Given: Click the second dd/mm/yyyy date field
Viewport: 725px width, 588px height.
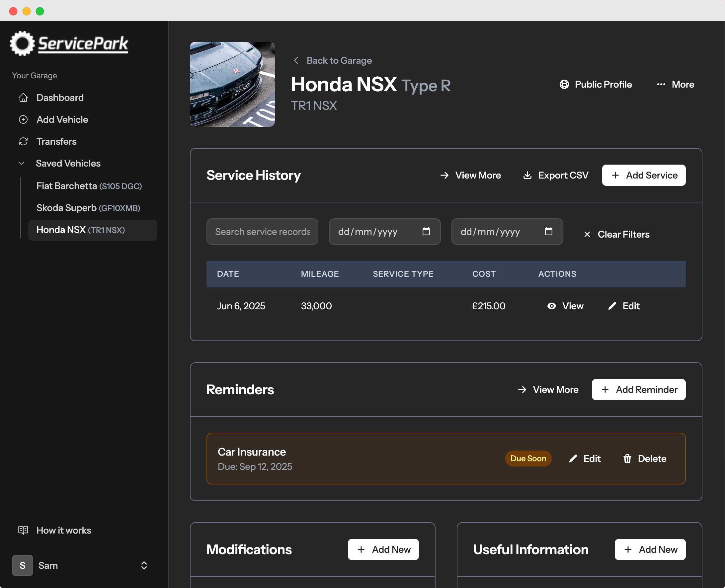Looking at the screenshot, I should tap(507, 232).
